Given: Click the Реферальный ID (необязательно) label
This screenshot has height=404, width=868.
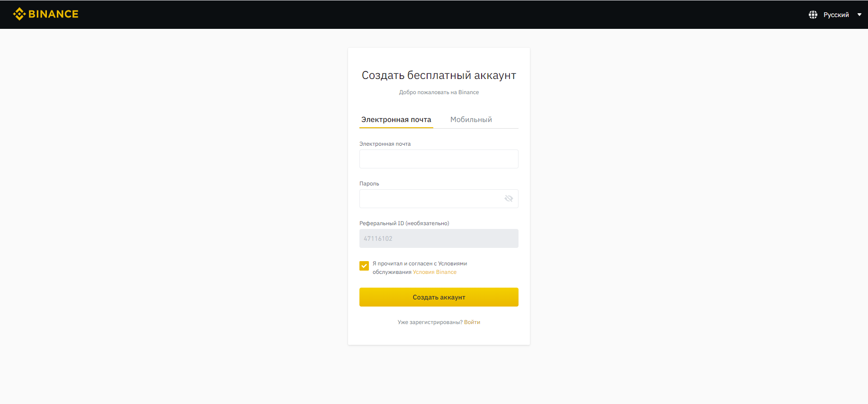Looking at the screenshot, I should [x=404, y=223].
